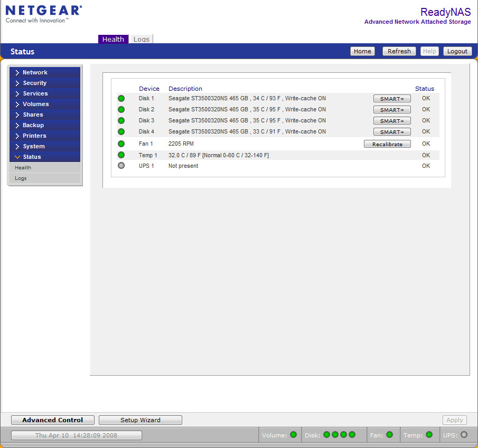The height and width of the screenshot is (448, 478).
Task: Click the green status LED for Fan 1
Action: pyautogui.click(x=121, y=144)
